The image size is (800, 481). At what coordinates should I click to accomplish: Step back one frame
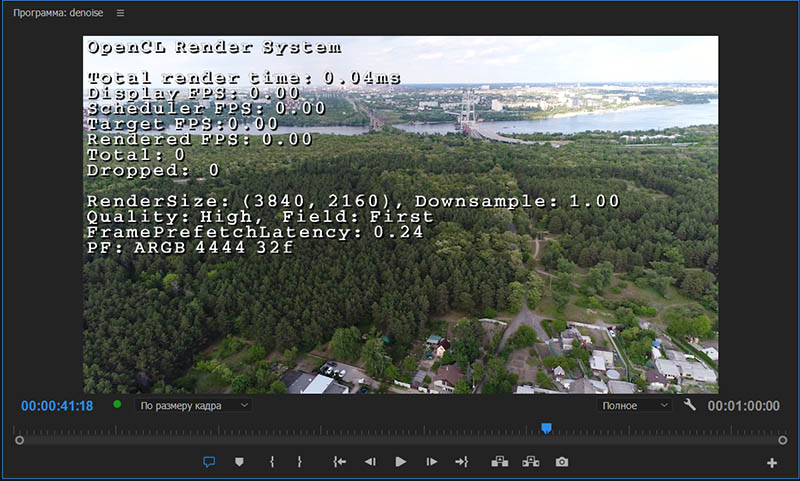point(370,462)
